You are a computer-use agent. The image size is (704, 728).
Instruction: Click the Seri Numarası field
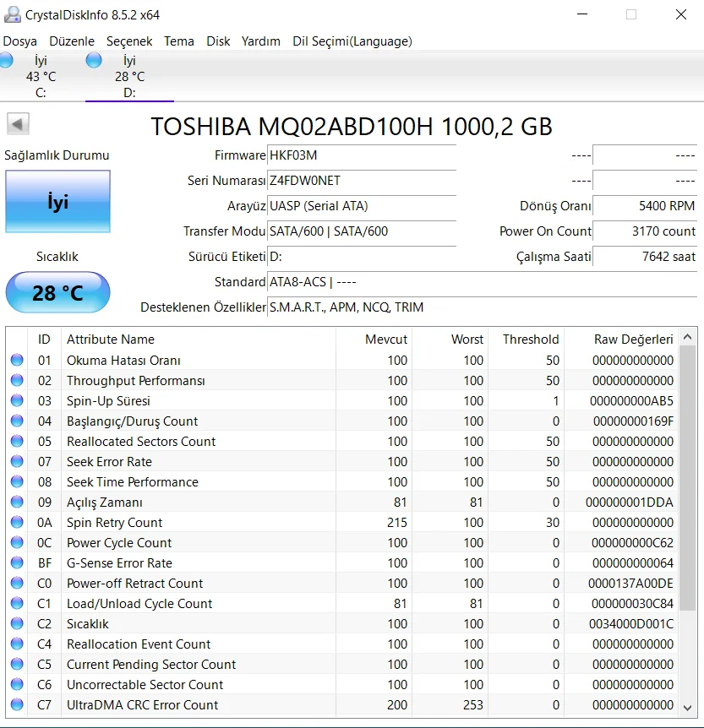(x=362, y=181)
